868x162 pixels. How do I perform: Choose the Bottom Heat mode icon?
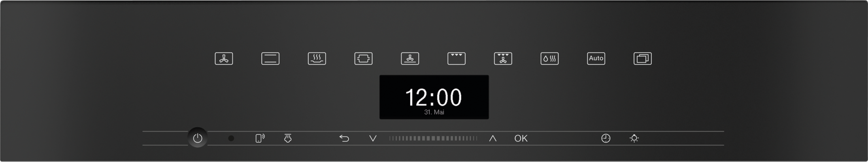[317, 59]
